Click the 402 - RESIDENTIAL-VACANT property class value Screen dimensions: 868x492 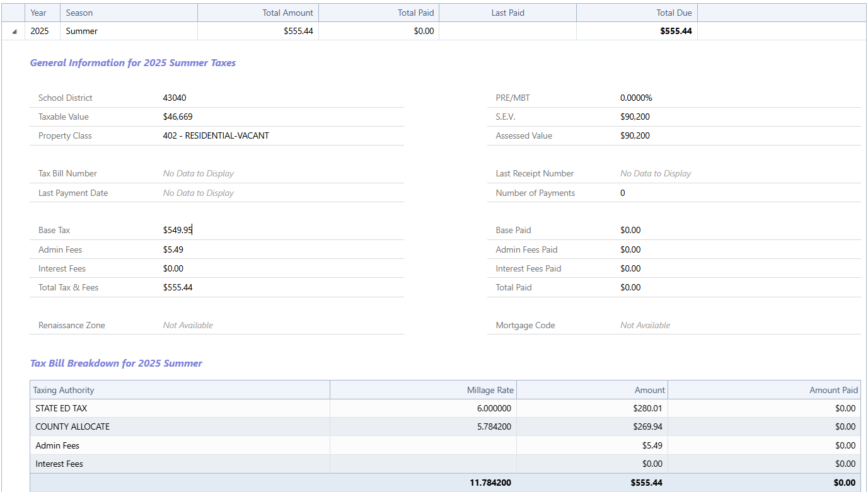(x=216, y=135)
